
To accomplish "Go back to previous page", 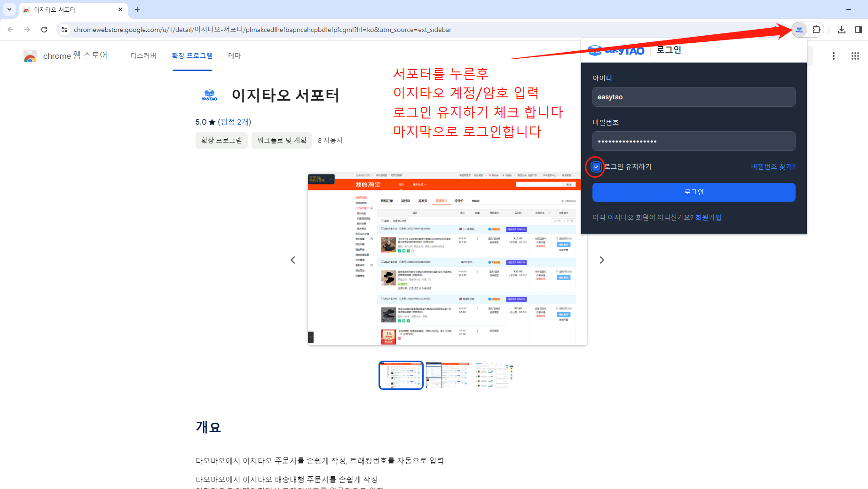I will tap(10, 30).
